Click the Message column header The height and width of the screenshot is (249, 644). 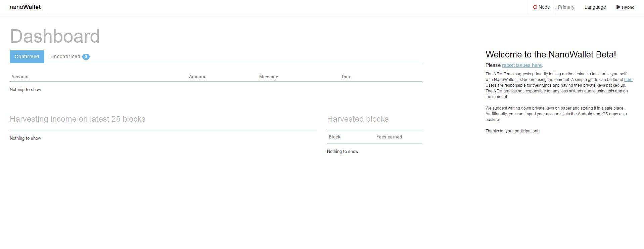pyautogui.click(x=269, y=77)
